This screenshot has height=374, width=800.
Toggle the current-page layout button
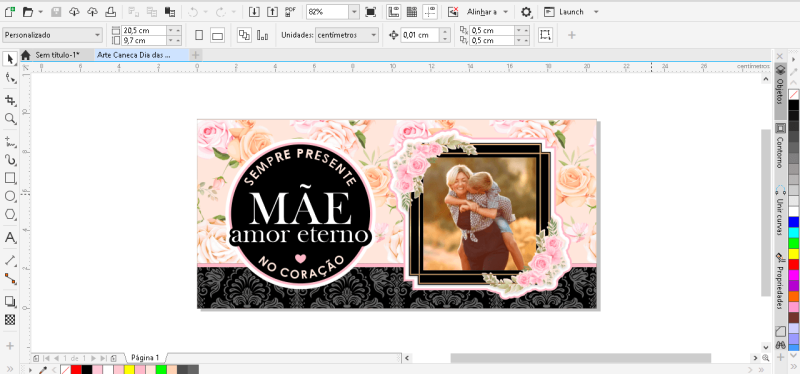[262, 36]
